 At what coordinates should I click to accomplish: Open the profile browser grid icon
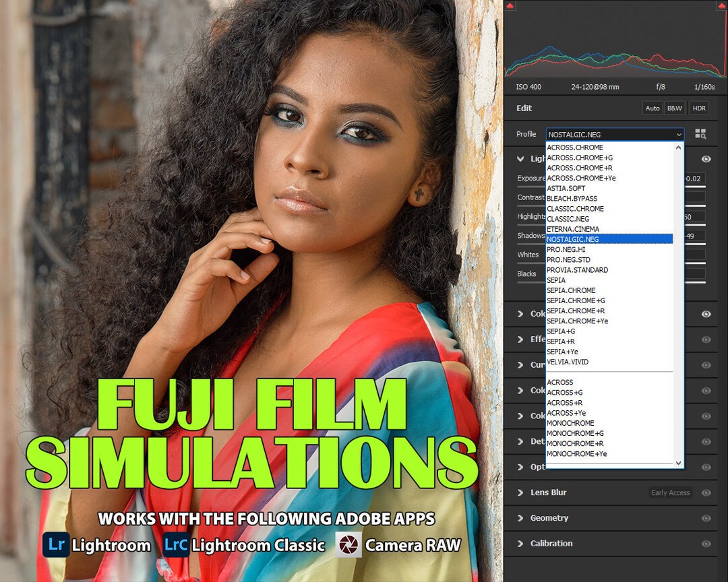701,134
